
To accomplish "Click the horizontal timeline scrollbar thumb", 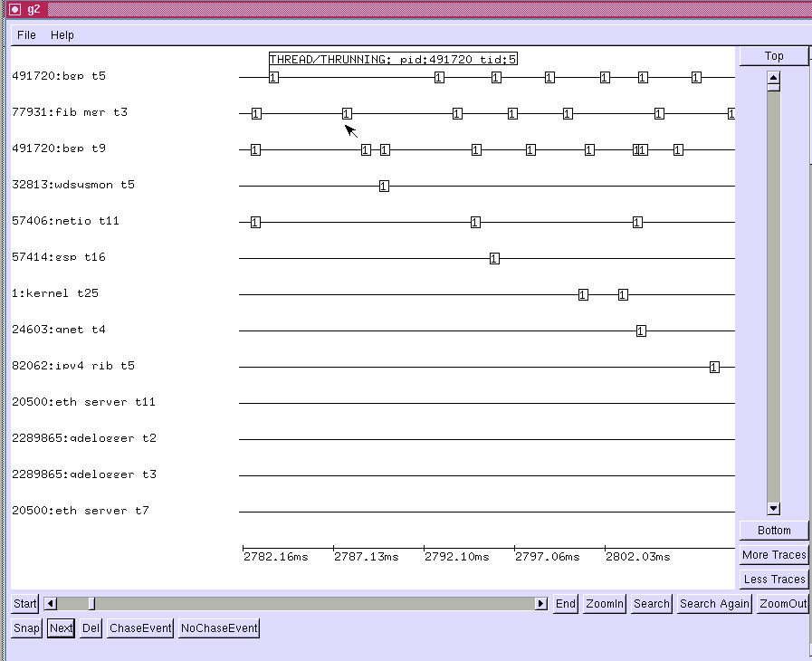I will (91, 604).
